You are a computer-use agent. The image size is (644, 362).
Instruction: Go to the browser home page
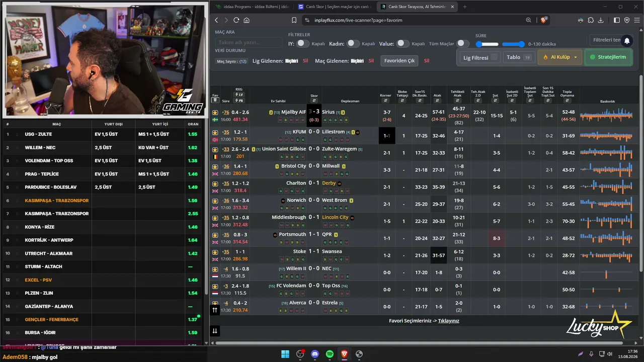click(x=247, y=20)
